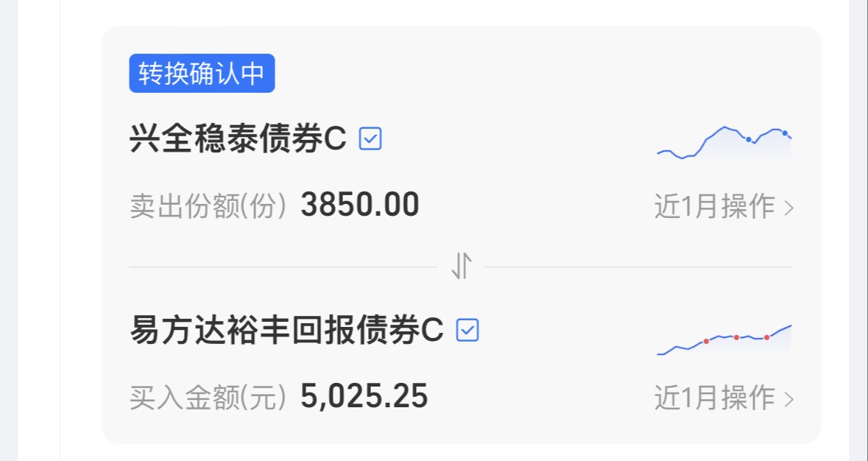Click the rightmost blue dot on 兴全稳泰 chart
Image resolution: width=868 pixels, height=461 pixels.
pos(785,133)
